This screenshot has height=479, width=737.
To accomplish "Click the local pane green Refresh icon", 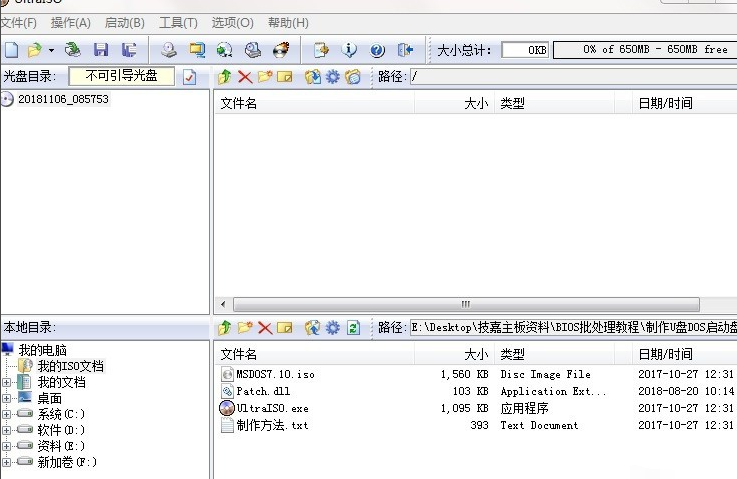I will click(x=353, y=328).
